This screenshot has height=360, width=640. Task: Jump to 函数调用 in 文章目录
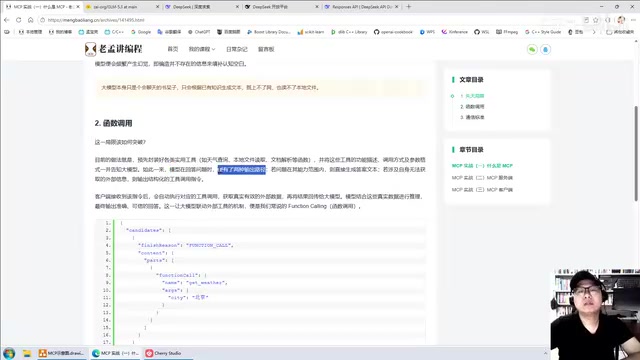pyautogui.click(x=472, y=107)
